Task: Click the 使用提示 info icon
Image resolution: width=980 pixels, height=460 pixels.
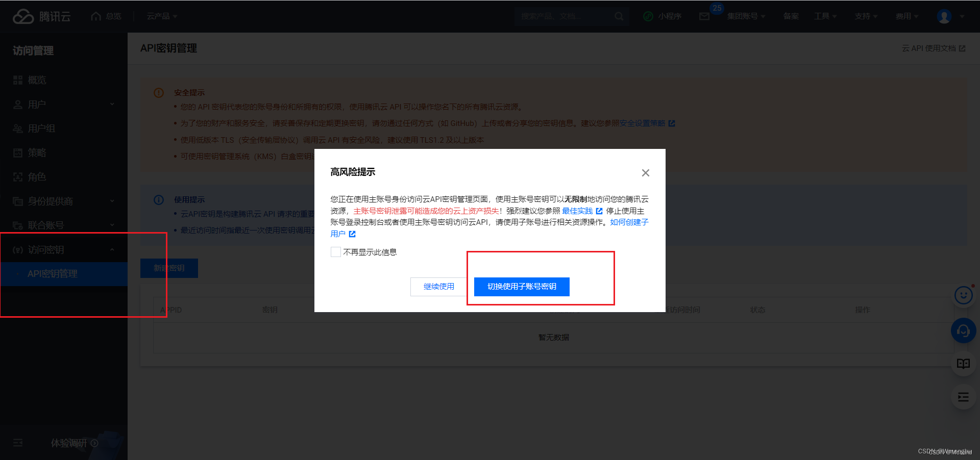Action: coord(159,200)
